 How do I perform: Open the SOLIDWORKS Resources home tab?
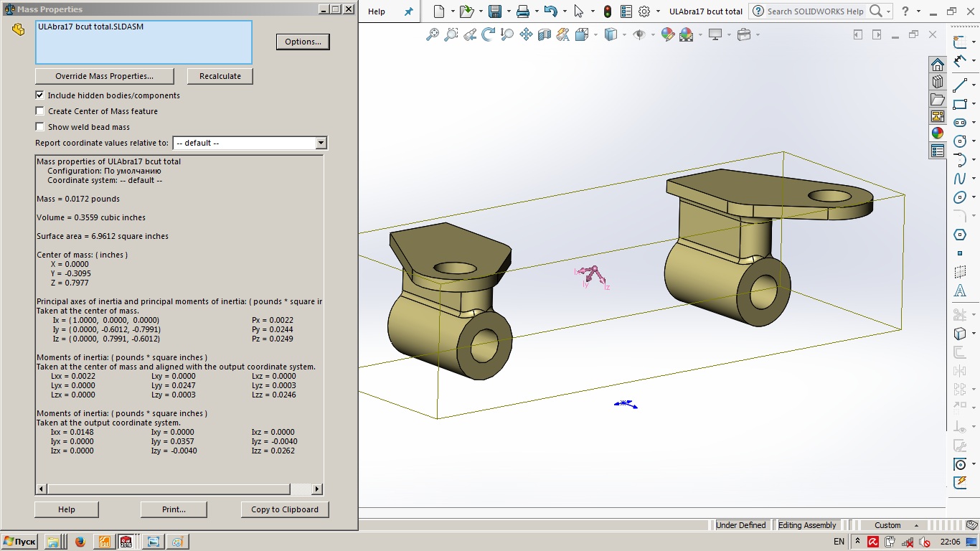click(x=938, y=65)
